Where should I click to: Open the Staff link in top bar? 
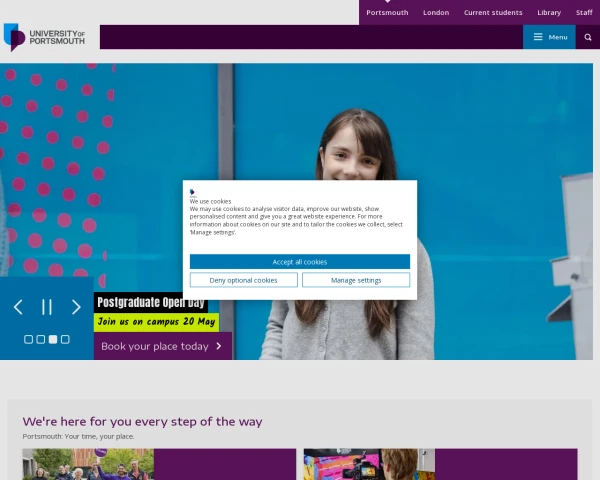pos(584,13)
